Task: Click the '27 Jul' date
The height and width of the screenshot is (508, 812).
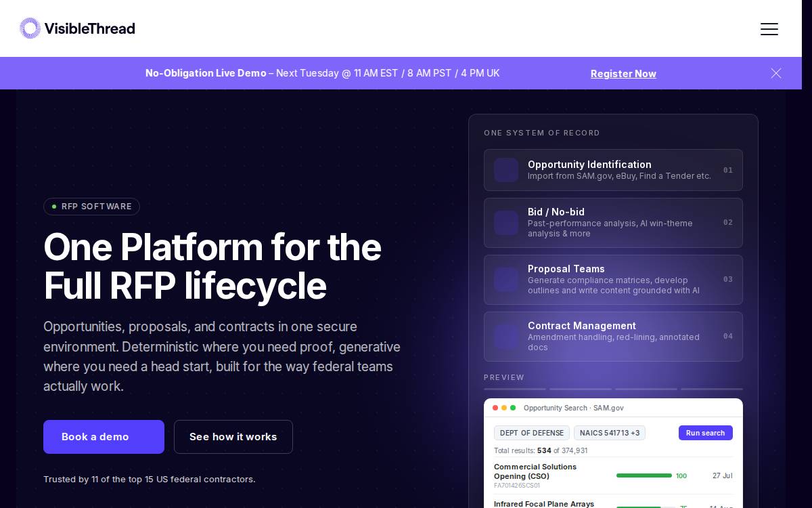Action: pyautogui.click(x=723, y=475)
